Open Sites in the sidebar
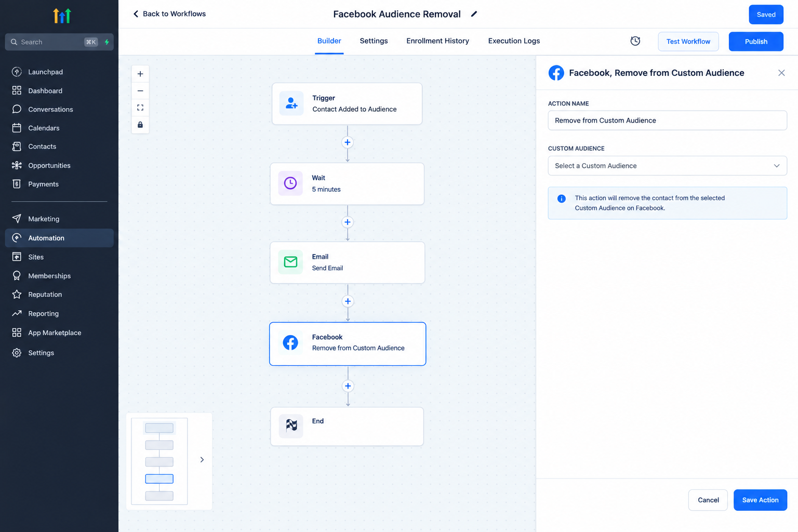Screen dimensions: 798x532 59,257
